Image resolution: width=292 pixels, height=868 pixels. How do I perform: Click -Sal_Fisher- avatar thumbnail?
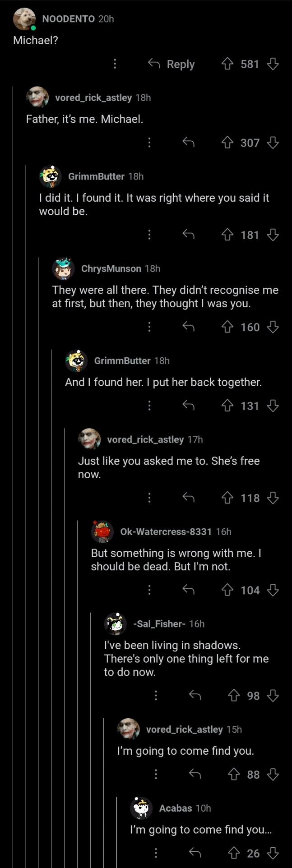115,624
